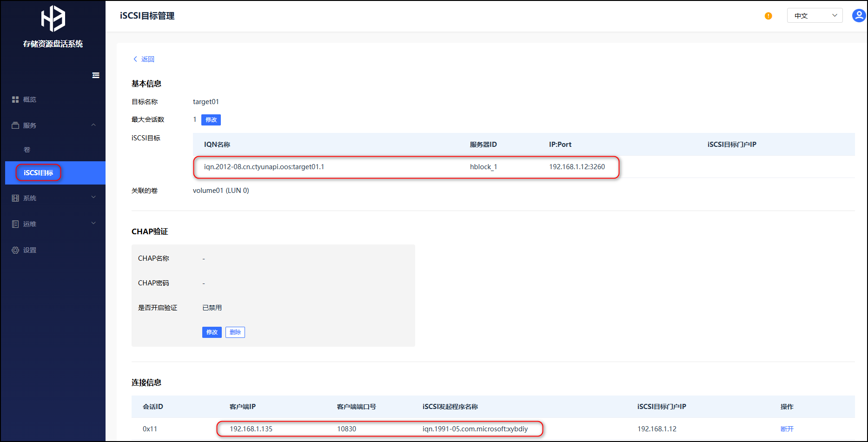The image size is (868, 442).
Task: Click the HBlock logo in sidebar
Action: click(53, 19)
